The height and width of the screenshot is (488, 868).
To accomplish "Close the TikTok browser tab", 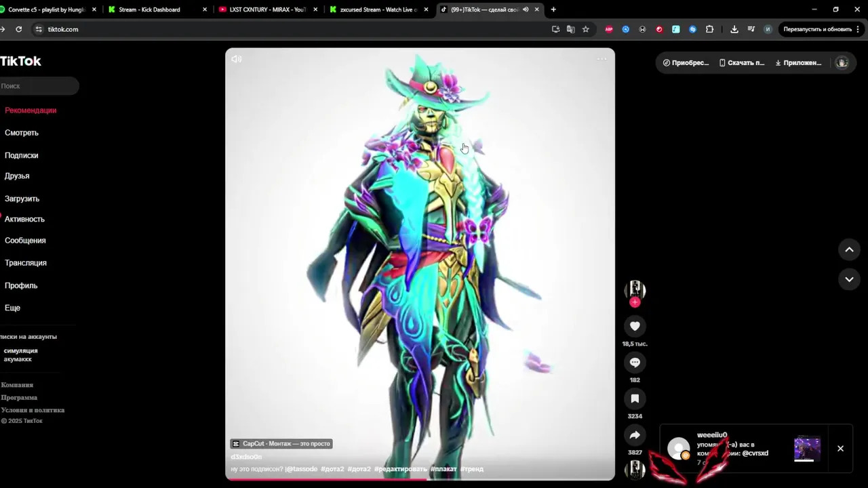I will (x=537, y=9).
